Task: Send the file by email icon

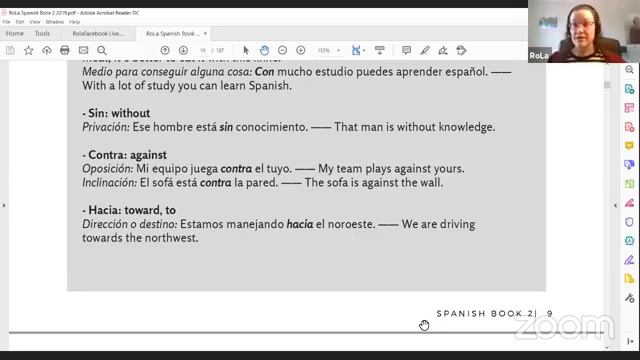Action: point(83,50)
